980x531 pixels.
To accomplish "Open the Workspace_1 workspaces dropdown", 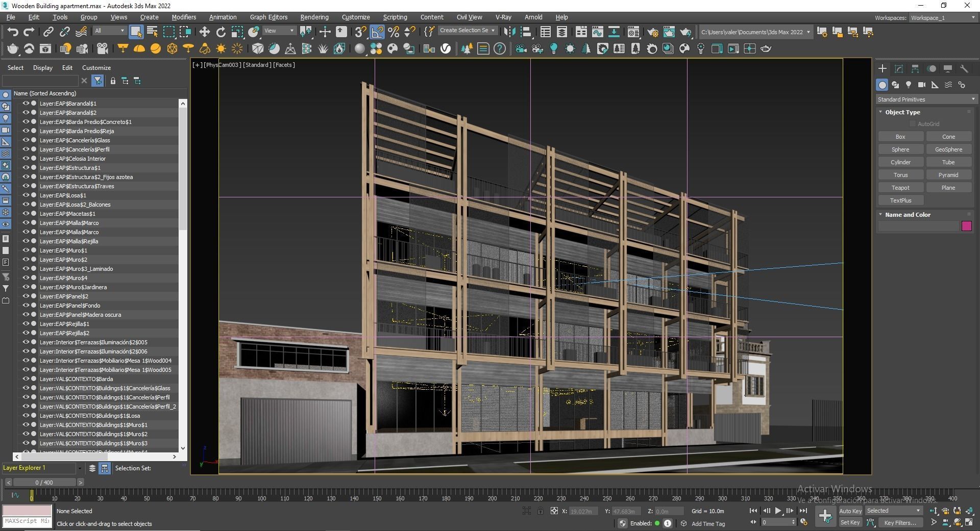I will [x=942, y=17].
